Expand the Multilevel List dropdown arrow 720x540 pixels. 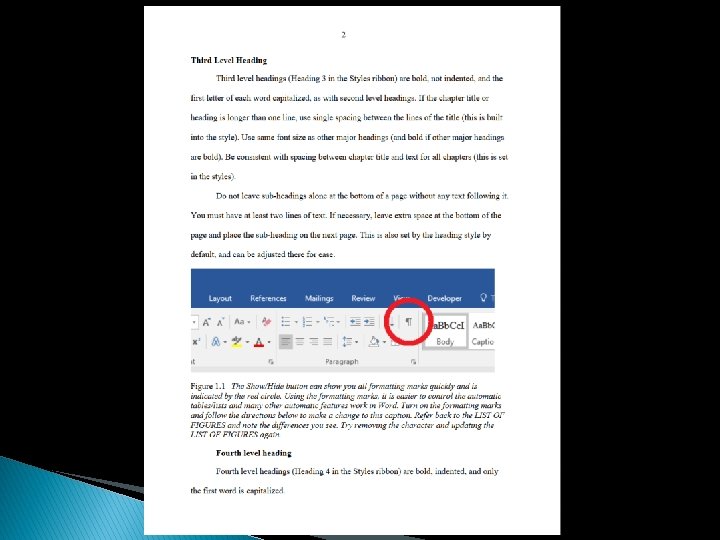338,322
